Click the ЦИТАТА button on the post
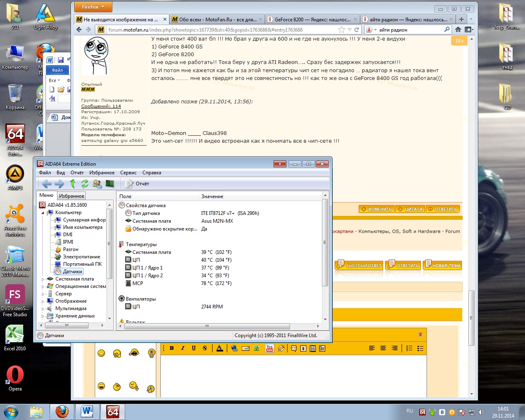 pyautogui.click(x=410, y=209)
